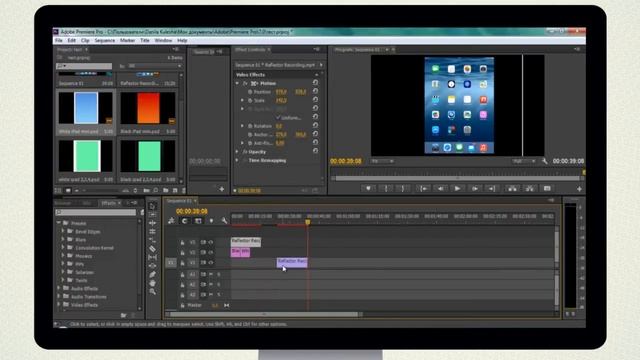Toggle Uniform Scale checkbox
This screenshot has height=360, width=640.
[x=278, y=118]
